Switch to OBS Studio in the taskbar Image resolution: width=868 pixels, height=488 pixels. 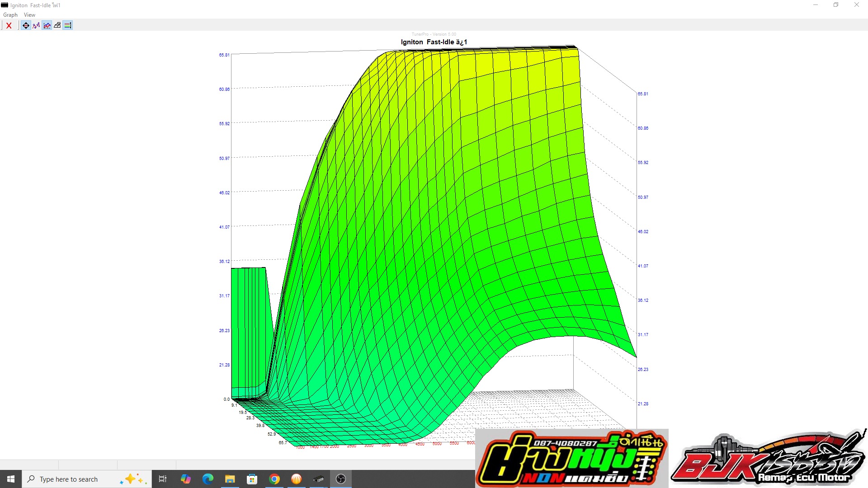point(341,479)
